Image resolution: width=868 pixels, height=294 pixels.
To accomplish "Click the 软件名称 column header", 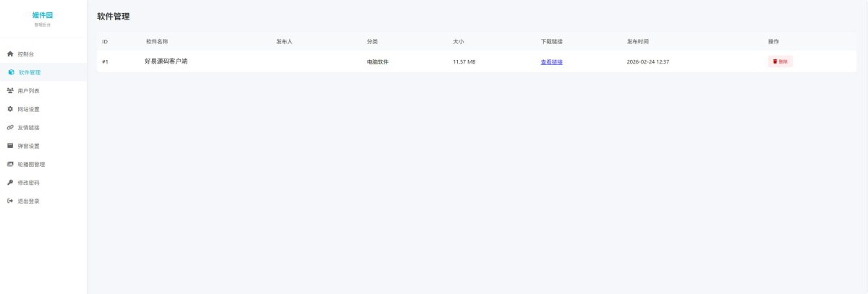I will [157, 41].
